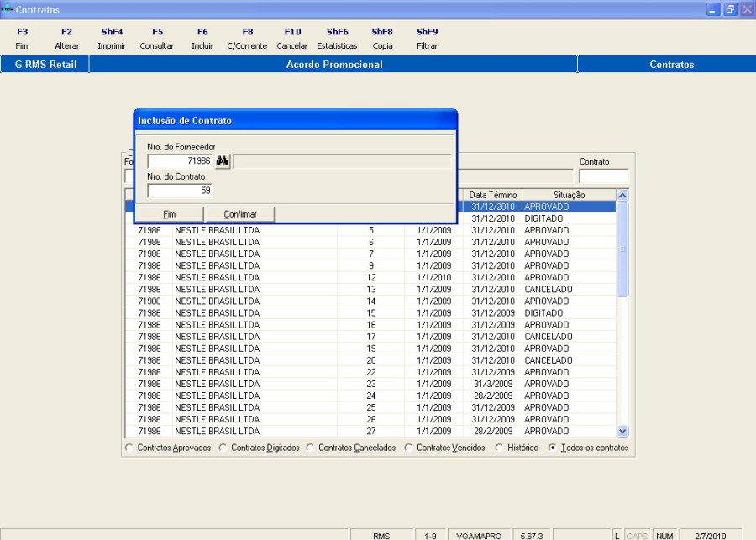Run ShF4 Imprimir command
The image size is (756, 540).
coord(112,39)
